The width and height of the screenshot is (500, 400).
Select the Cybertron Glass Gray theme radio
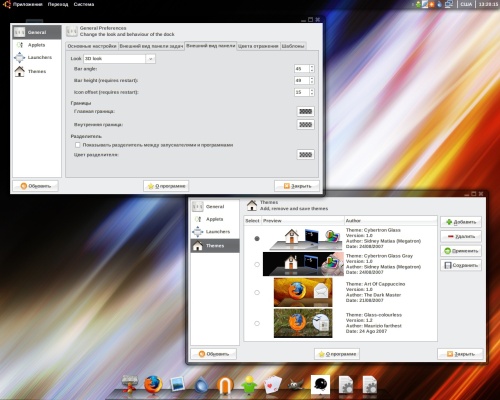click(x=257, y=264)
